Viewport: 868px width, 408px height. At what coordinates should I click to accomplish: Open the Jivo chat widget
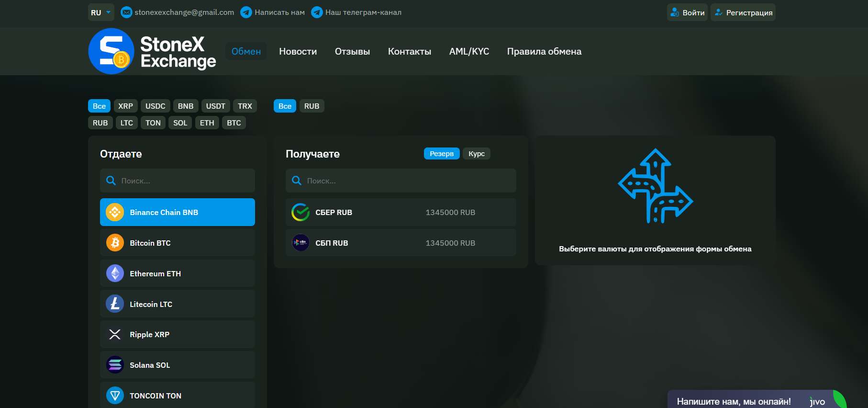pyautogui.click(x=757, y=400)
